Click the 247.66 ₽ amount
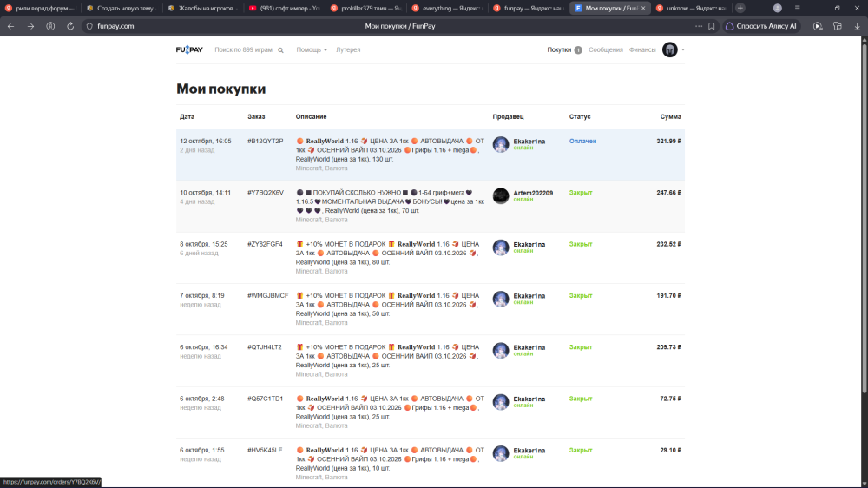 pyautogui.click(x=668, y=193)
